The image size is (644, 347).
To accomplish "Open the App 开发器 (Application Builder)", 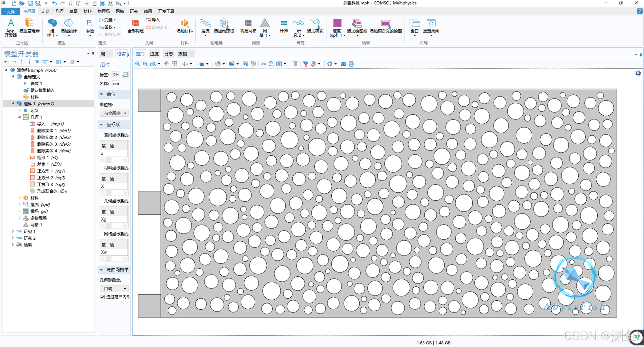I will [11, 27].
